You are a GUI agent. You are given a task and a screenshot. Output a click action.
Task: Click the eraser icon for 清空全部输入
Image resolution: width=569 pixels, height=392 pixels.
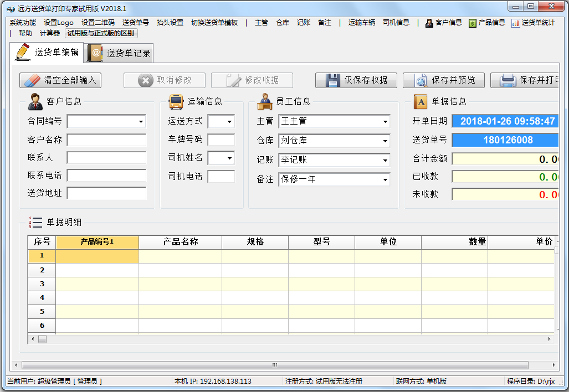coord(32,80)
